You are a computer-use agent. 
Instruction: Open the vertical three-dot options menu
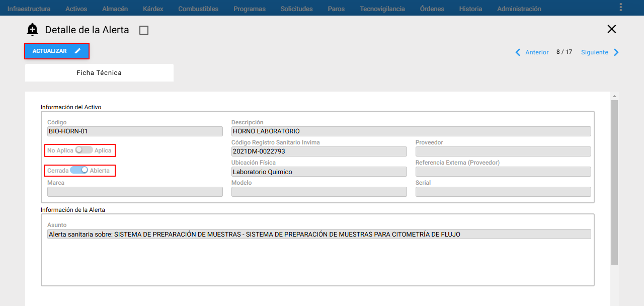click(x=620, y=7)
